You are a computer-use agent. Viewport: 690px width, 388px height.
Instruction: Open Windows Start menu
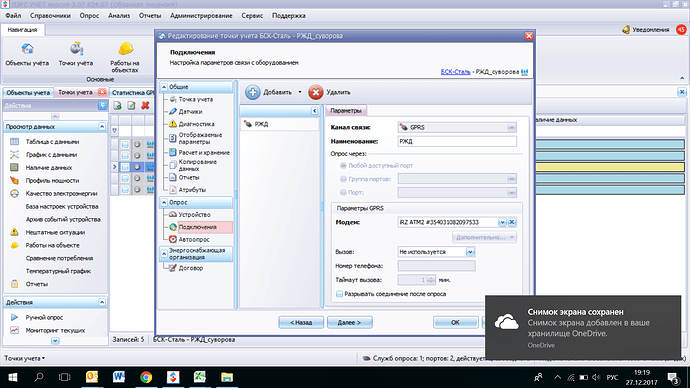pyautogui.click(x=12, y=377)
